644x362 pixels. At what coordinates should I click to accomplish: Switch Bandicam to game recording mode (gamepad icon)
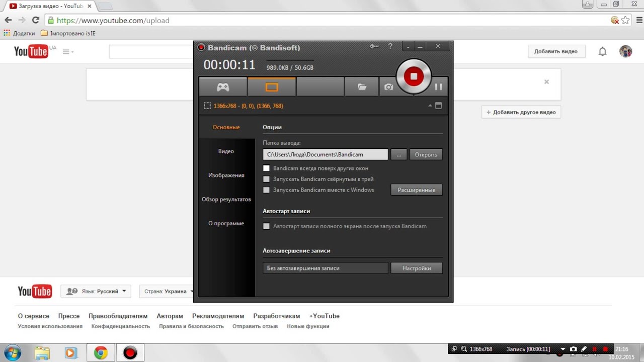223,87
